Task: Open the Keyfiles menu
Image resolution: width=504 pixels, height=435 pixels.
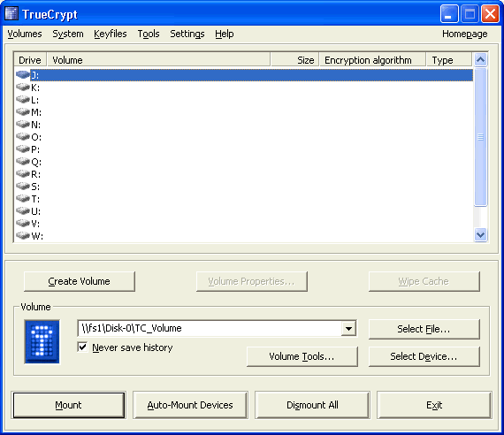Action: (x=111, y=34)
